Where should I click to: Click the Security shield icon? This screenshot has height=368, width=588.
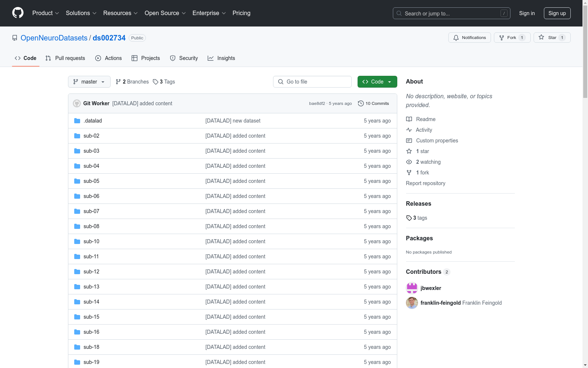(173, 58)
